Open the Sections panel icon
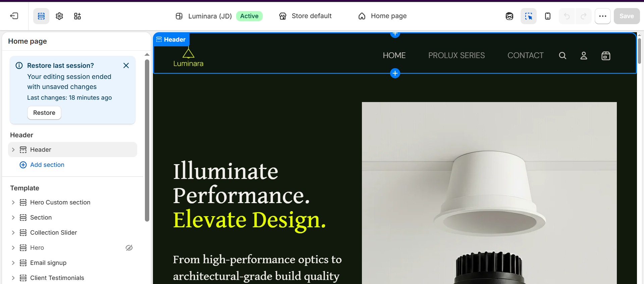644x284 pixels. (41, 16)
